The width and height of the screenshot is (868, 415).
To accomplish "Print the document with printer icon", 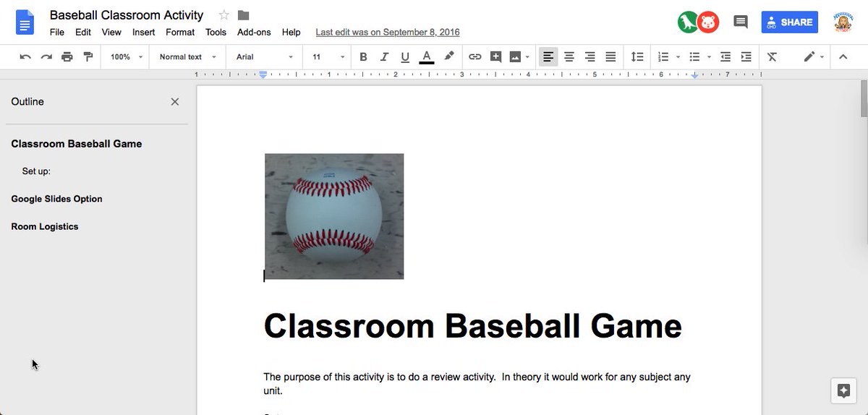I will click(67, 56).
